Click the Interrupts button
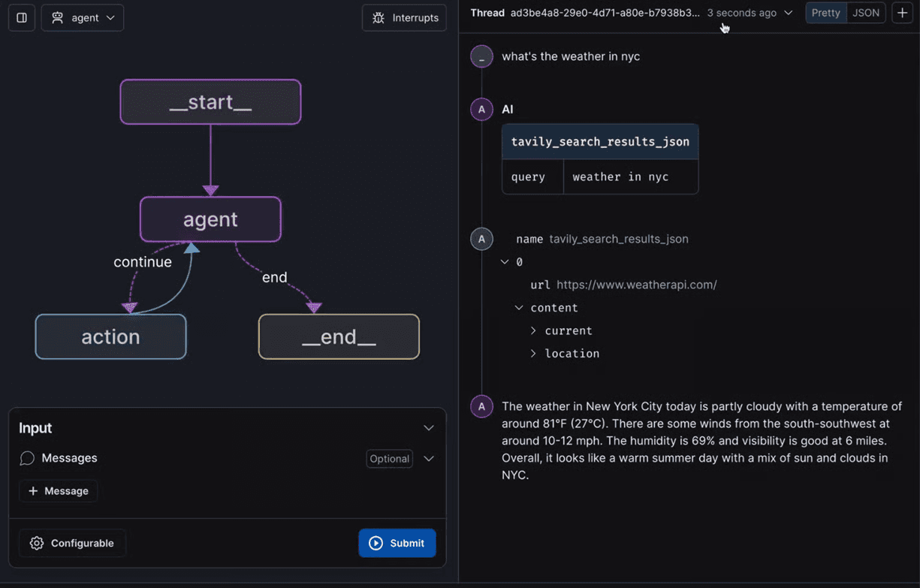This screenshot has height=588, width=920. pyautogui.click(x=404, y=17)
